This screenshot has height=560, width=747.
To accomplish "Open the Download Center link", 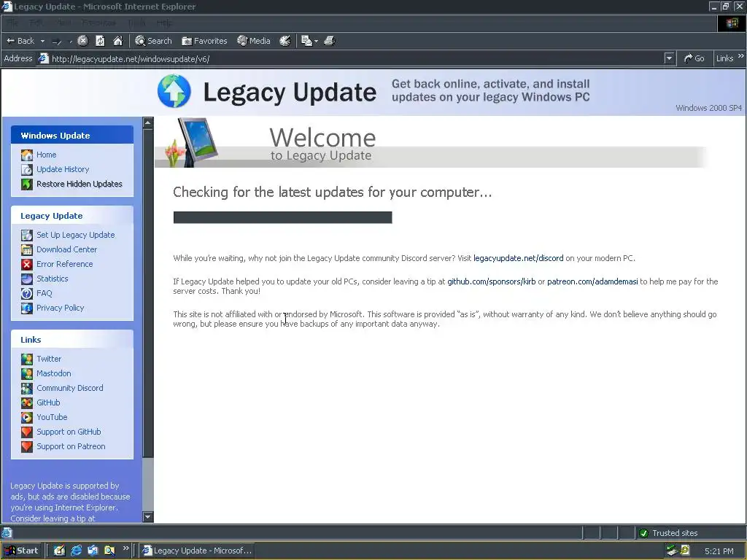I will point(66,249).
